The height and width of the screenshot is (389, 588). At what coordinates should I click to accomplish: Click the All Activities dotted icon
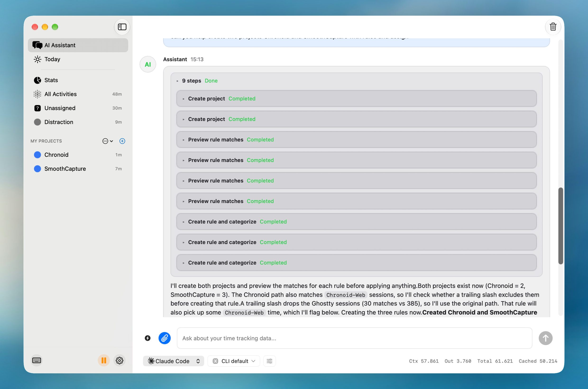pyautogui.click(x=37, y=94)
